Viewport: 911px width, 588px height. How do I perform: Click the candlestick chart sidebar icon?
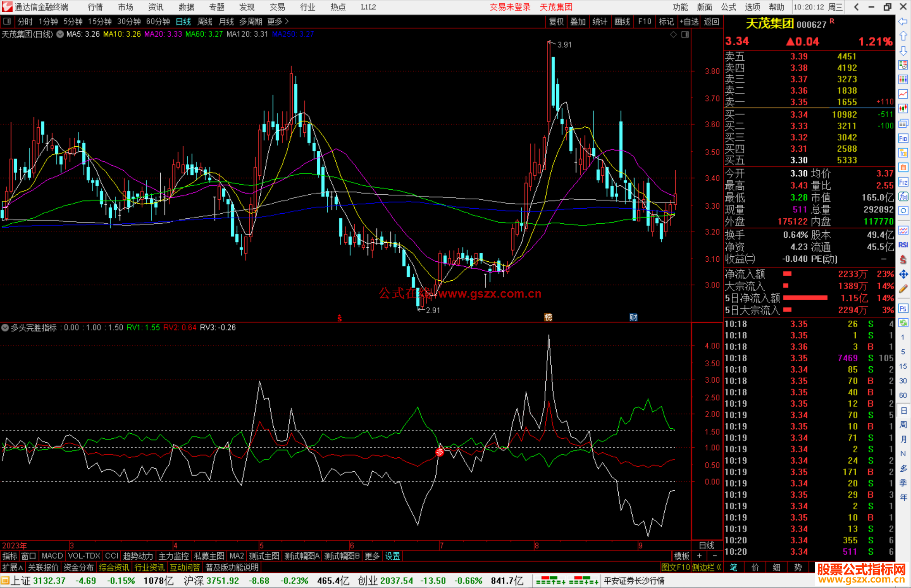(903, 109)
